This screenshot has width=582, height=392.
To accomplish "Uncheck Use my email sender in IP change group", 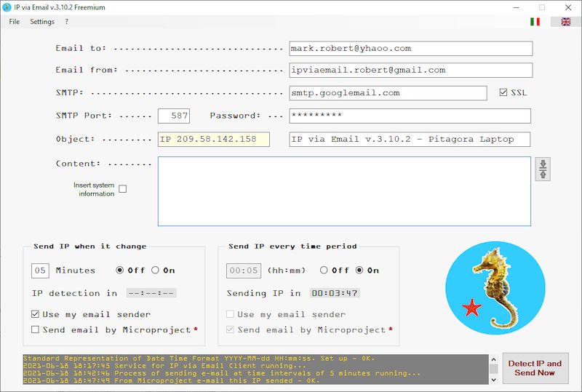I will (35, 314).
